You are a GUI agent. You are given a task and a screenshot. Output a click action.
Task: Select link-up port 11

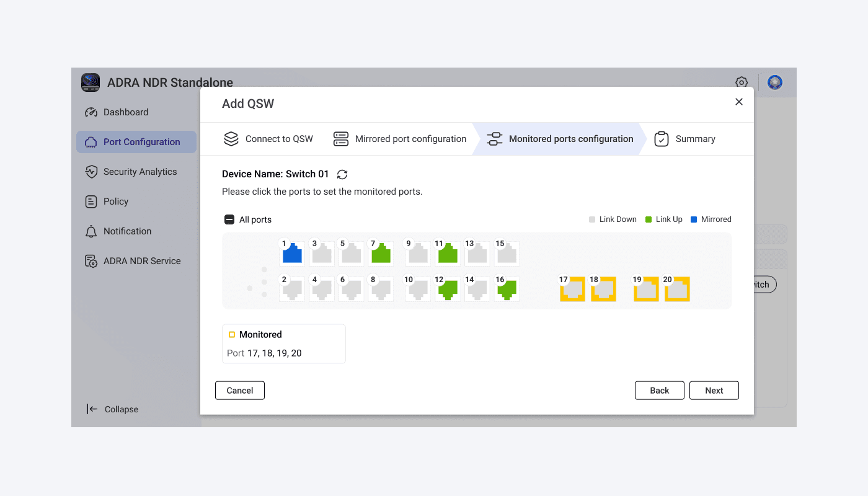point(448,254)
